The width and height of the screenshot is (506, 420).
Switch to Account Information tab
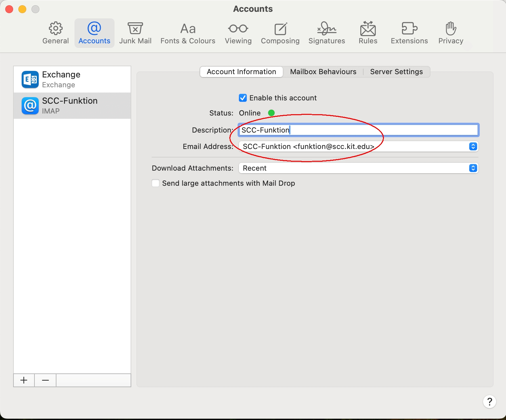242,72
